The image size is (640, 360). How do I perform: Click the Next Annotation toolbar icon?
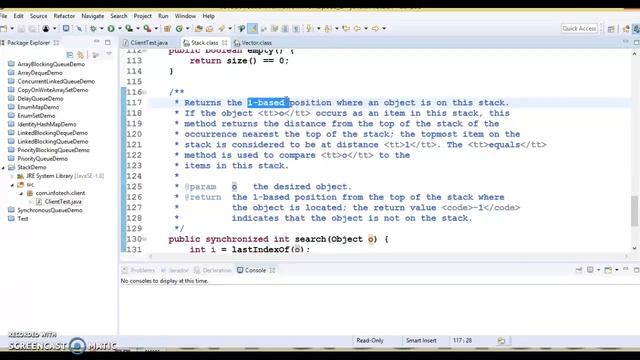310,29
